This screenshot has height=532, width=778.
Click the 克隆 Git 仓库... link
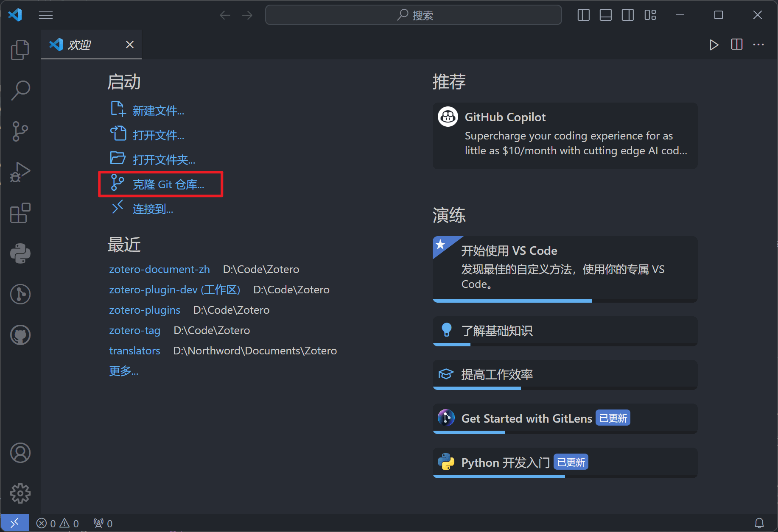coord(168,184)
